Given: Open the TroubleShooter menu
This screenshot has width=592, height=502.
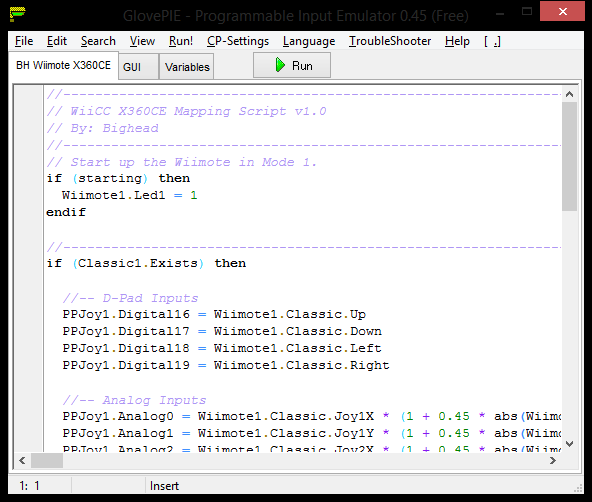Looking at the screenshot, I should pyautogui.click(x=390, y=41).
